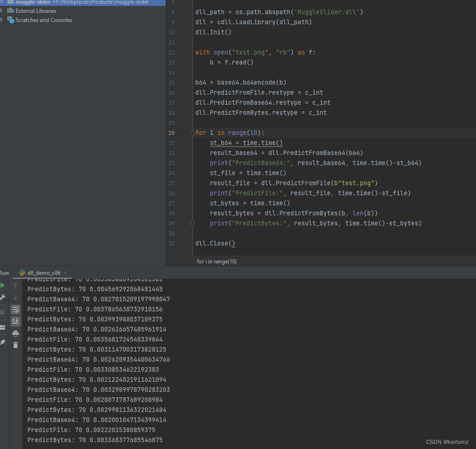
Task: Select External Libraries in the project tree
Action: tap(36, 11)
